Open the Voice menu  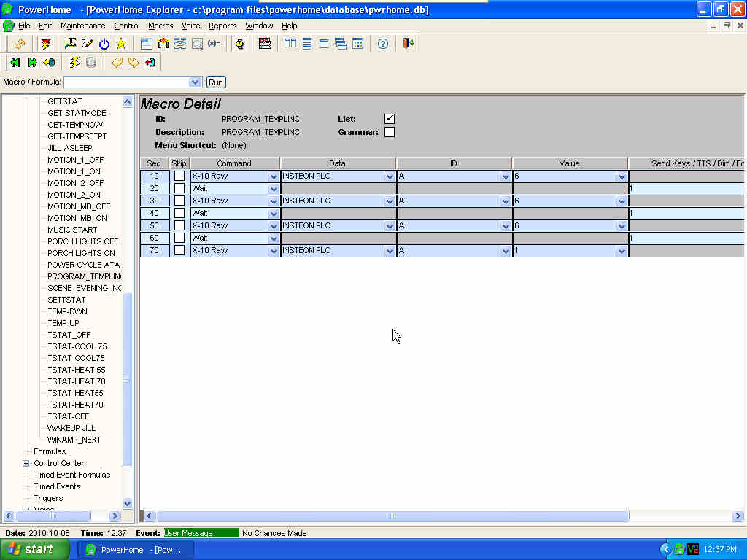(190, 26)
